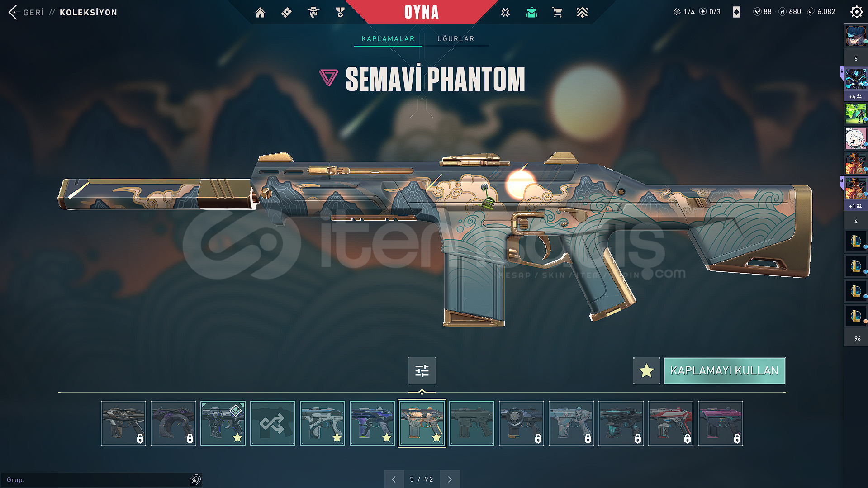This screenshot has width=868, height=488.
Task: Open the collection icon highlighted in teal
Action: [x=531, y=13]
